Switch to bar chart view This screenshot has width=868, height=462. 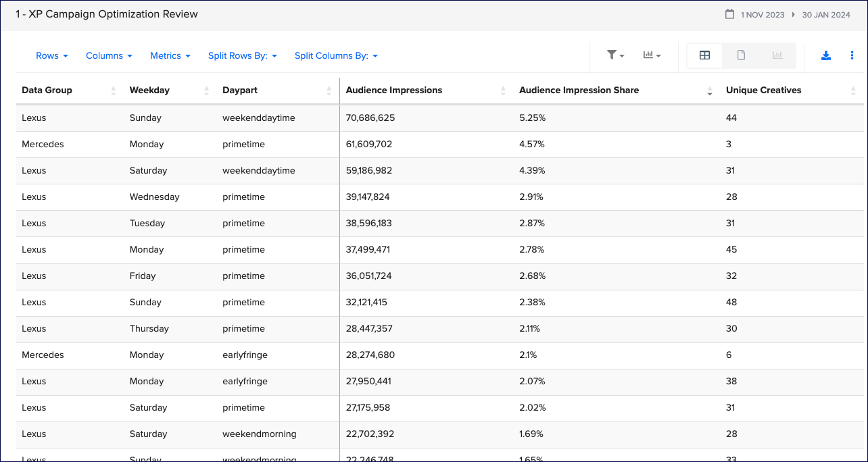pos(777,55)
